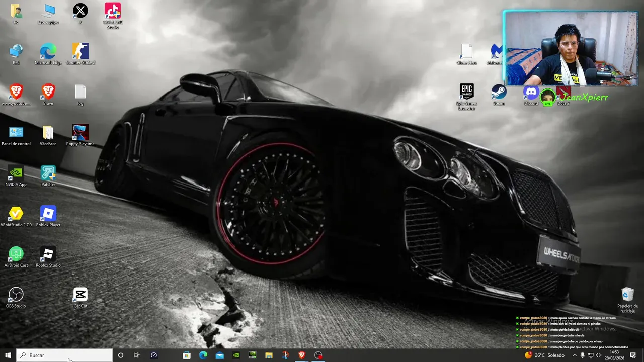
Task: Open VRoidStudio 2.7.0 shortcut
Action: [x=16, y=217]
